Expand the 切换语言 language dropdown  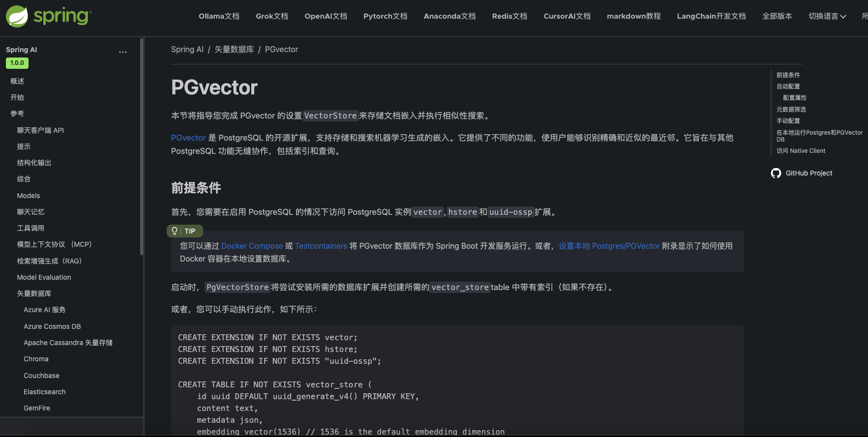point(827,16)
